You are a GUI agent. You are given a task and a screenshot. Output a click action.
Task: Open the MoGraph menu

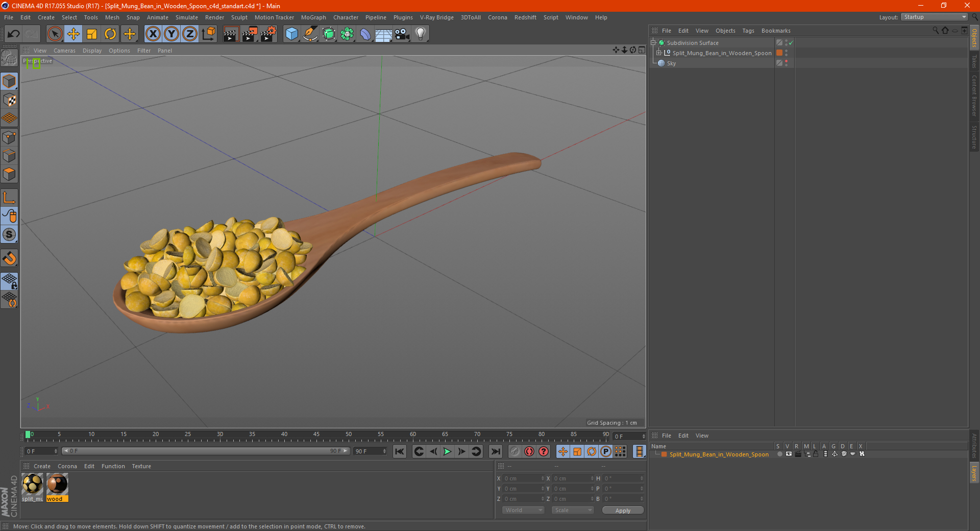coord(313,17)
